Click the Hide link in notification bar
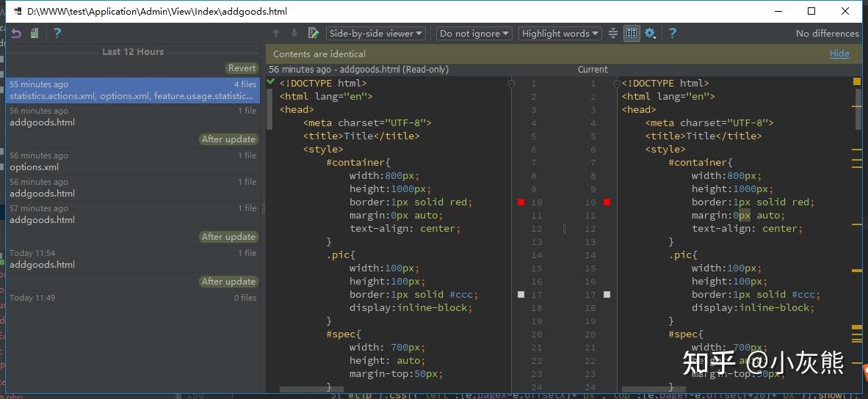Viewport: 868px width, 399px height. click(839, 54)
